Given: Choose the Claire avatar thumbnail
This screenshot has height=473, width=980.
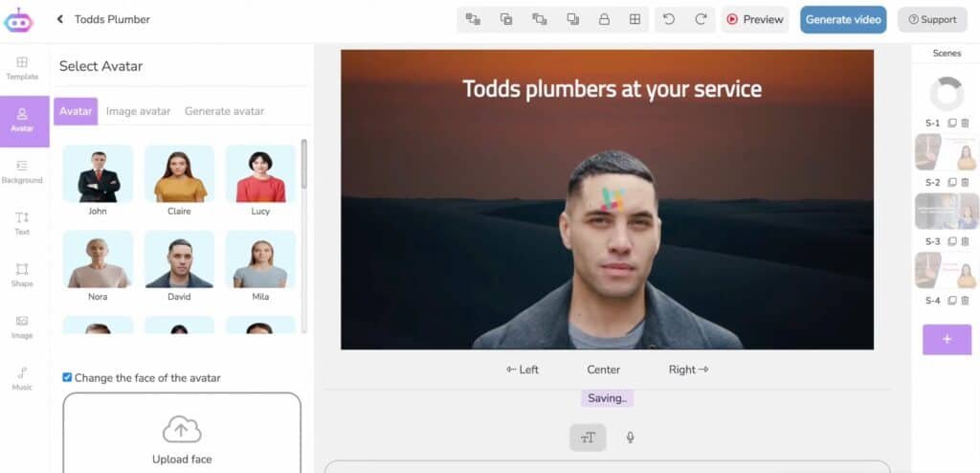Looking at the screenshot, I should point(179,174).
